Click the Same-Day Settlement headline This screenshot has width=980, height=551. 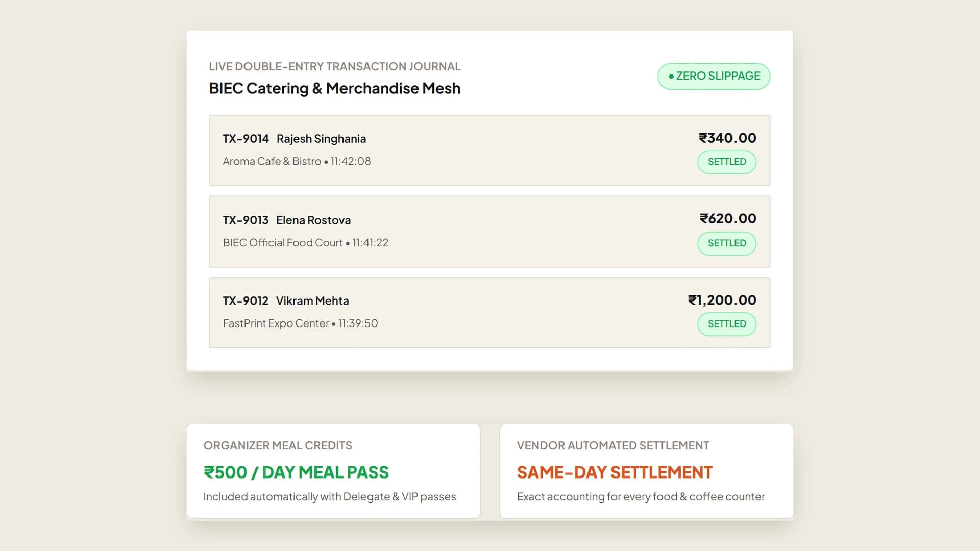click(x=615, y=472)
